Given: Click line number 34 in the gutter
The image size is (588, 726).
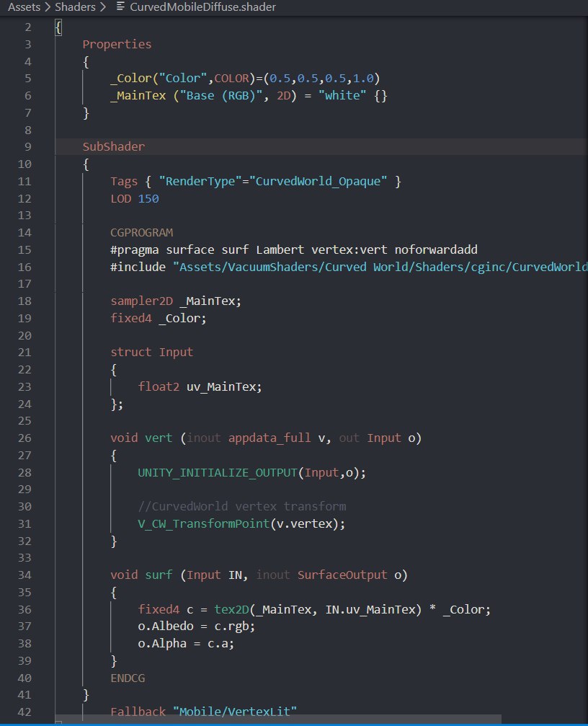Looking at the screenshot, I should [24, 575].
